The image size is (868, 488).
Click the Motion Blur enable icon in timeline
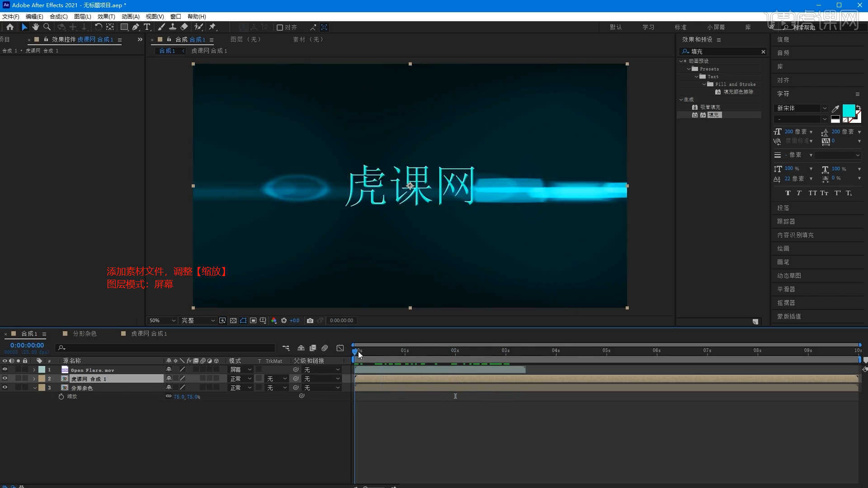[x=325, y=348]
